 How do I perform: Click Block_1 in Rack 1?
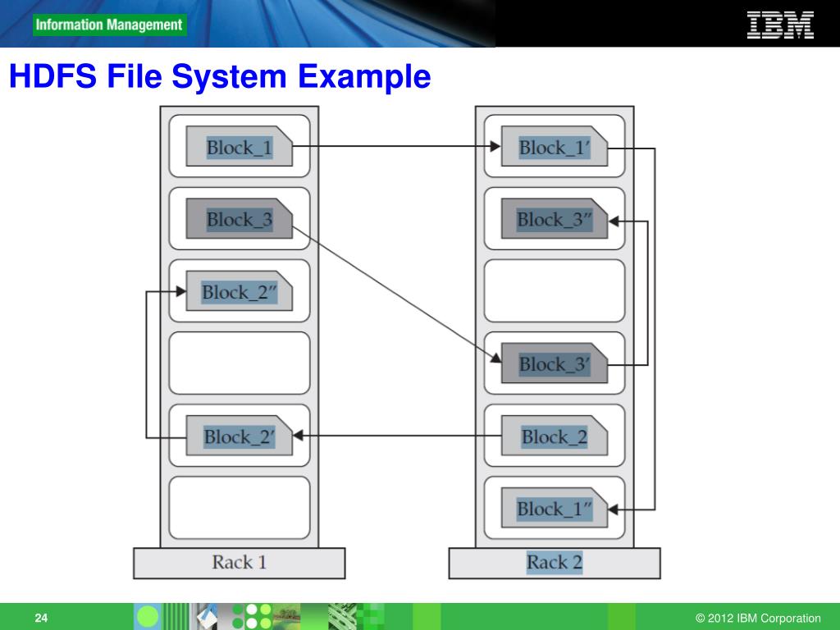[239, 146]
